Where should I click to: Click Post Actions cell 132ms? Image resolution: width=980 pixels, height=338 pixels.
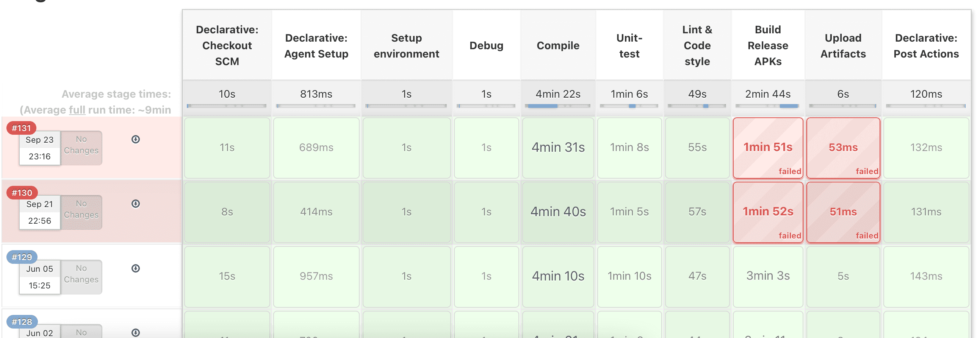coord(926,148)
